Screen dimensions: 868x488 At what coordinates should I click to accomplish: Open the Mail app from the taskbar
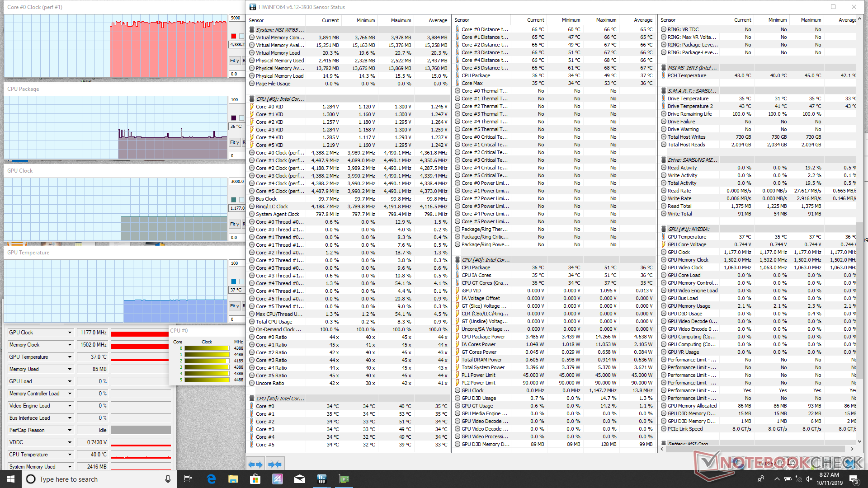coord(299,479)
